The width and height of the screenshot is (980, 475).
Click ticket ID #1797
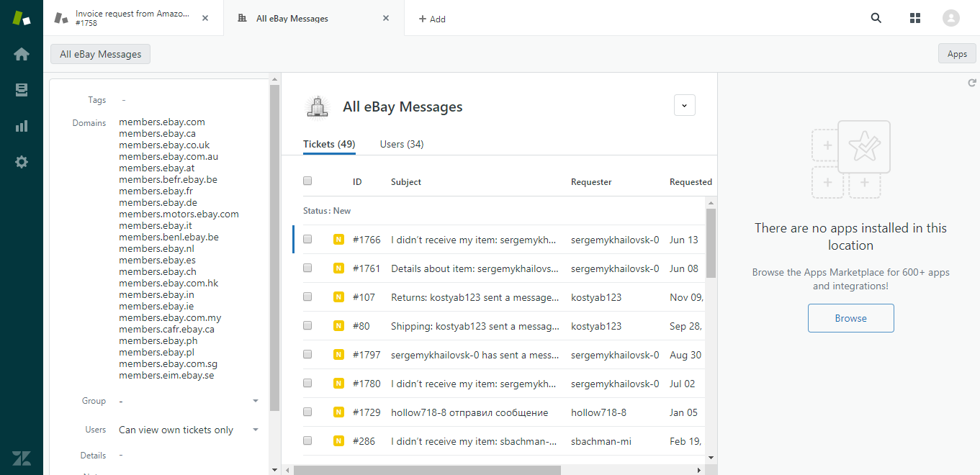click(367, 355)
